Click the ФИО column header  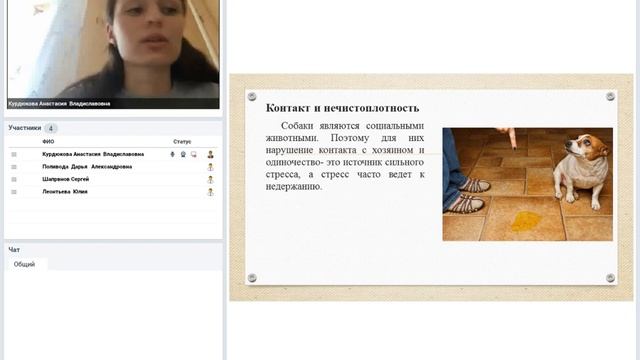point(48,142)
